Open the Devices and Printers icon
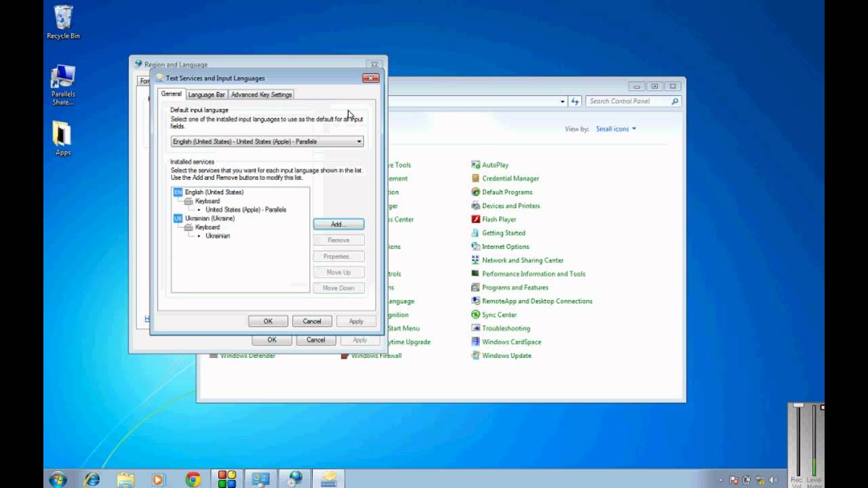868x488 pixels. [475, 205]
